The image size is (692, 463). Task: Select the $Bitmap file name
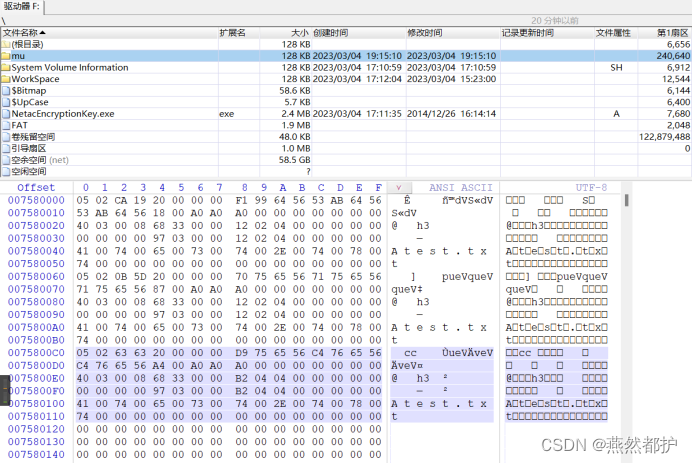coord(29,90)
